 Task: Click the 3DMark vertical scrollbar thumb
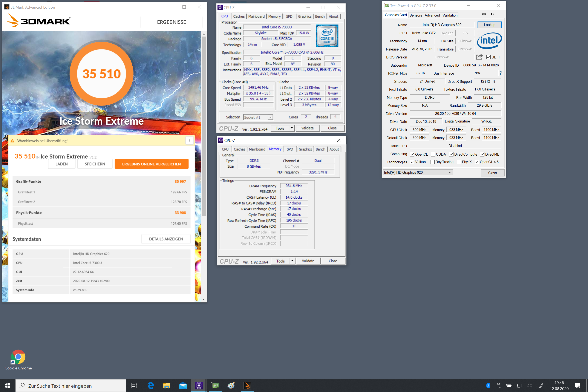pos(204,126)
